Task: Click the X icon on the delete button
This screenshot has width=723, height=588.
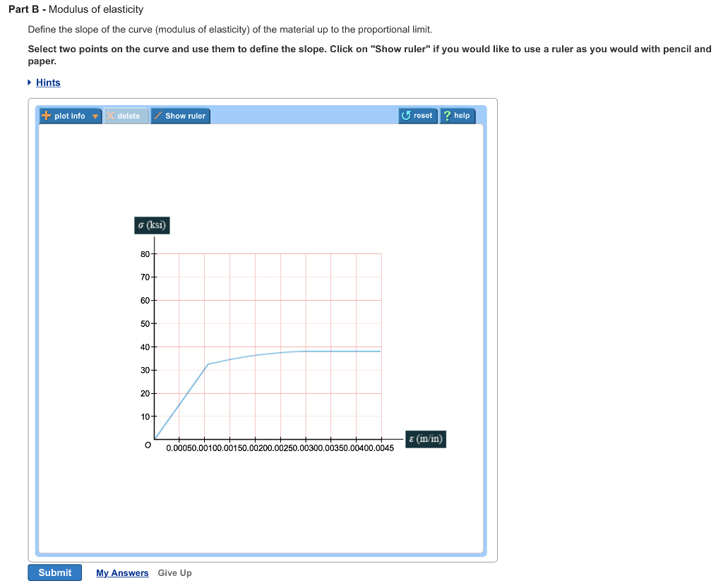Action: tap(109, 115)
